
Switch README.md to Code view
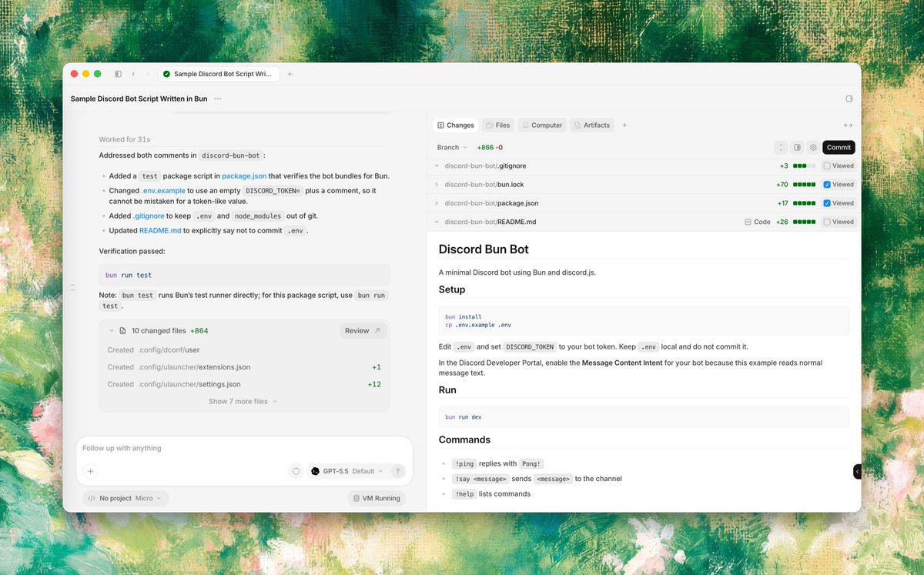(758, 222)
